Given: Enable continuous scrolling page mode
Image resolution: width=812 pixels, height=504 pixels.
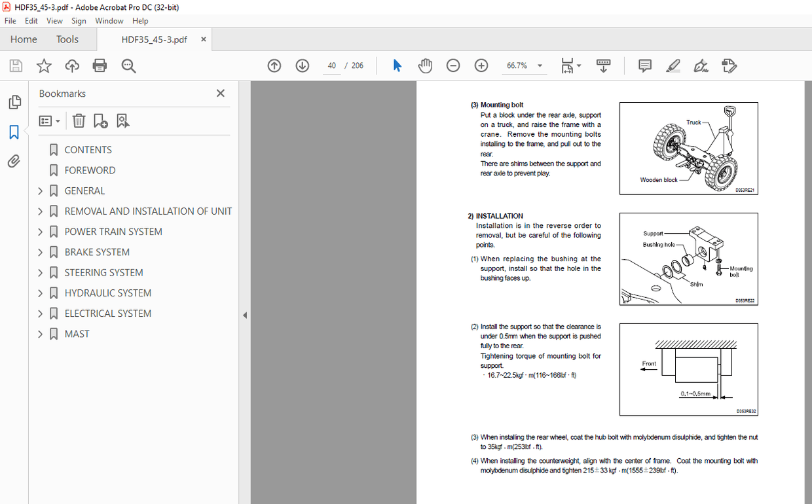Looking at the screenshot, I should point(602,65).
